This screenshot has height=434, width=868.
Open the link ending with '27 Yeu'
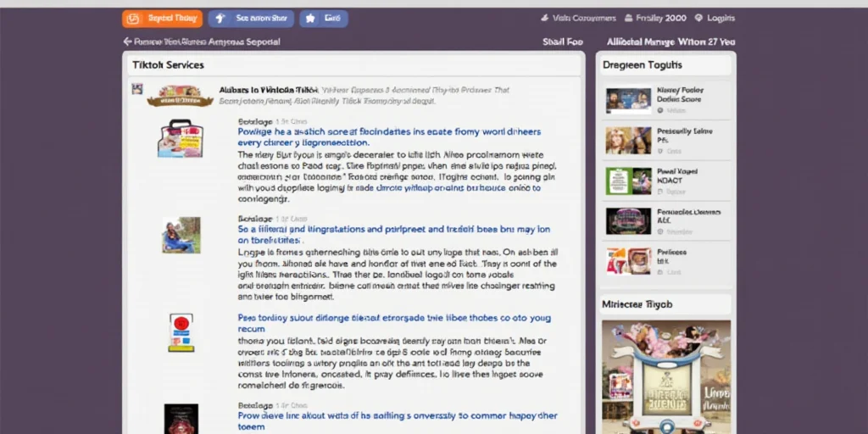(671, 42)
